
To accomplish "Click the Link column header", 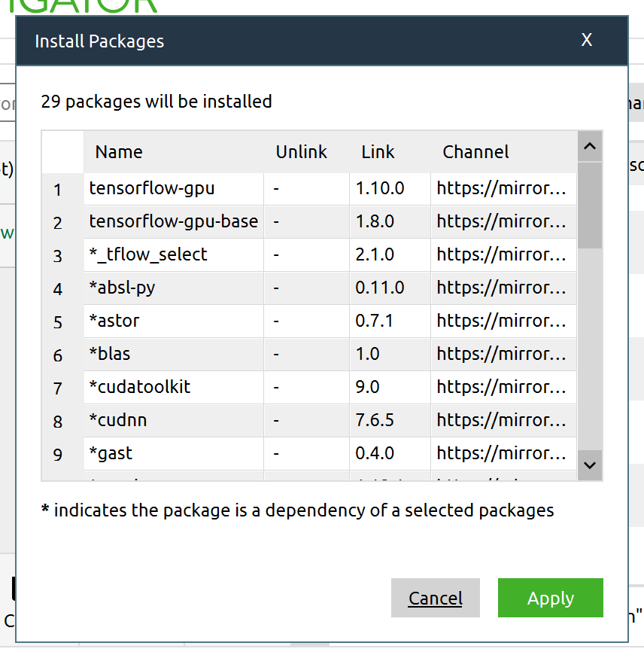I will coord(378,152).
